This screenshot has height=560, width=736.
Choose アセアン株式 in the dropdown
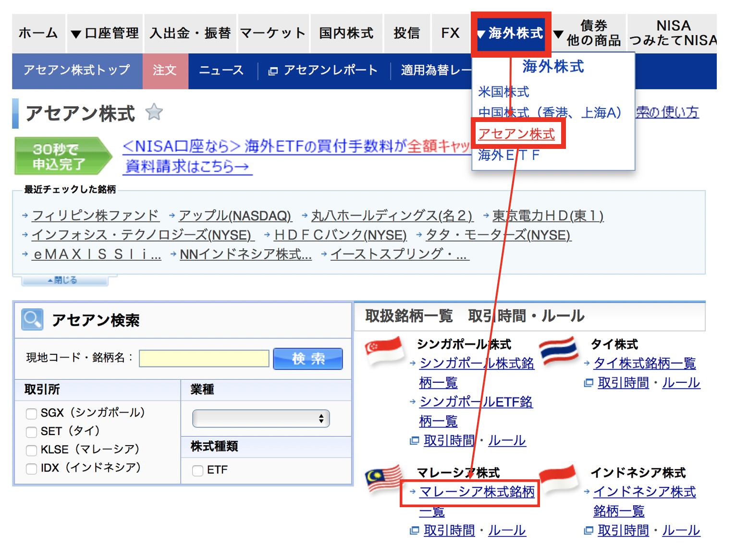[x=516, y=134]
